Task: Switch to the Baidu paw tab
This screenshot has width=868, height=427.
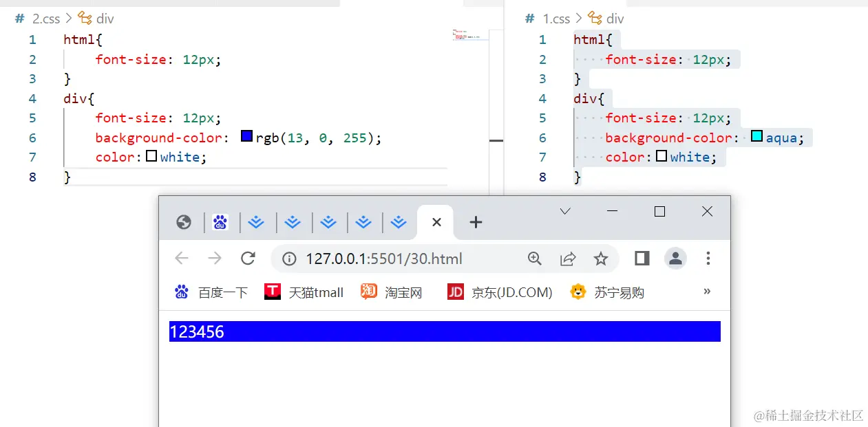Action: coord(220,222)
